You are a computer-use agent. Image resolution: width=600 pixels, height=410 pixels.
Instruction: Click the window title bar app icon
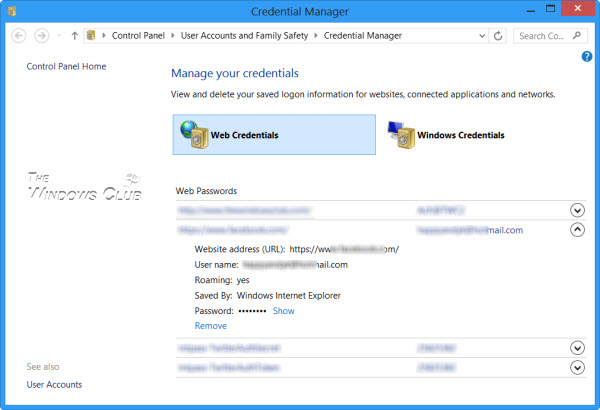(x=12, y=11)
